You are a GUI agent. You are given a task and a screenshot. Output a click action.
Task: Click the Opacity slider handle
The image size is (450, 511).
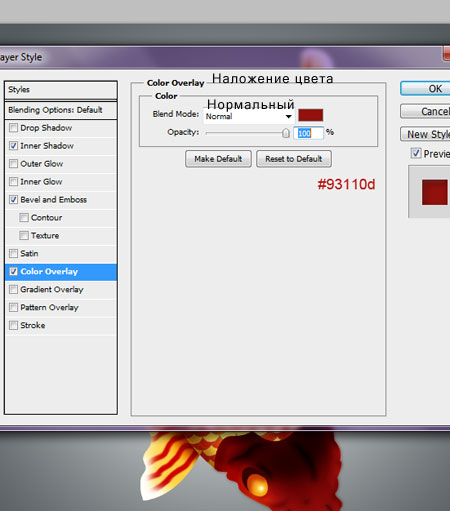click(286, 133)
